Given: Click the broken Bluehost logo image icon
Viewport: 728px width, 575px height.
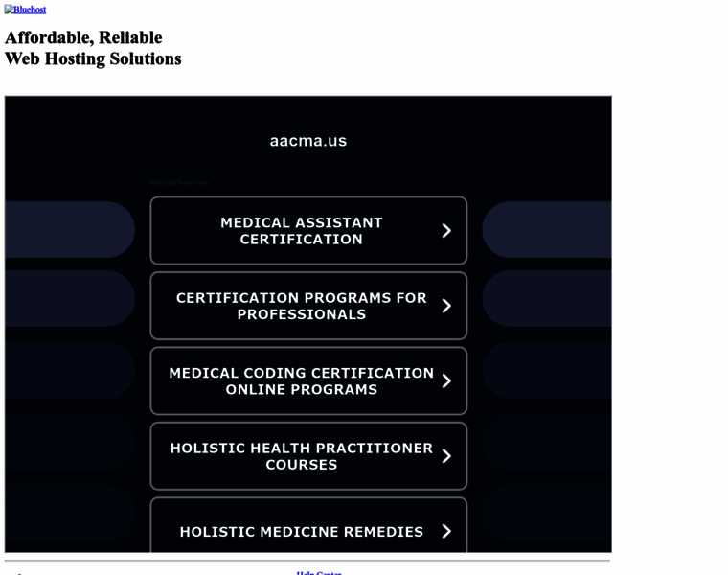Looking at the screenshot, I should [9, 10].
